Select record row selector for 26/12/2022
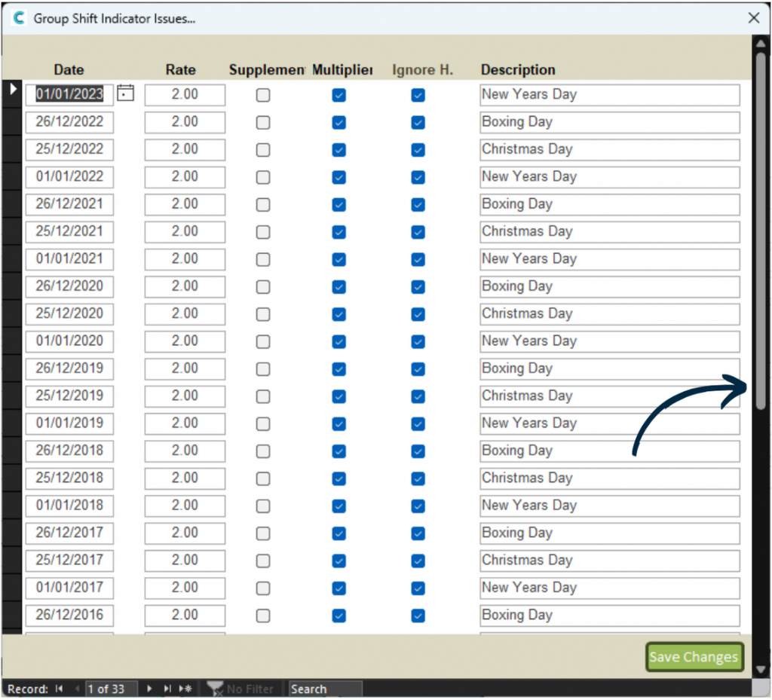 coord(12,122)
